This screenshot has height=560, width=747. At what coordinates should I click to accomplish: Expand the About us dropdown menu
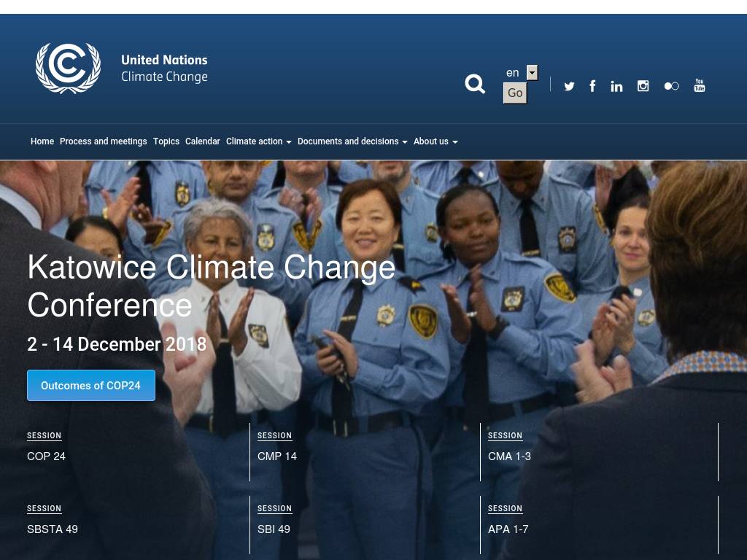pyautogui.click(x=436, y=141)
